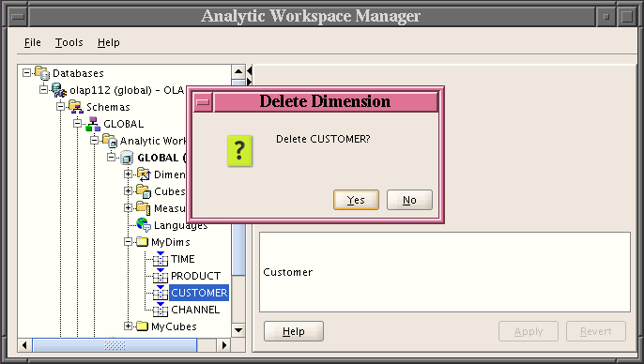Open the Tools menu
The width and height of the screenshot is (644, 364).
click(69, 42)
